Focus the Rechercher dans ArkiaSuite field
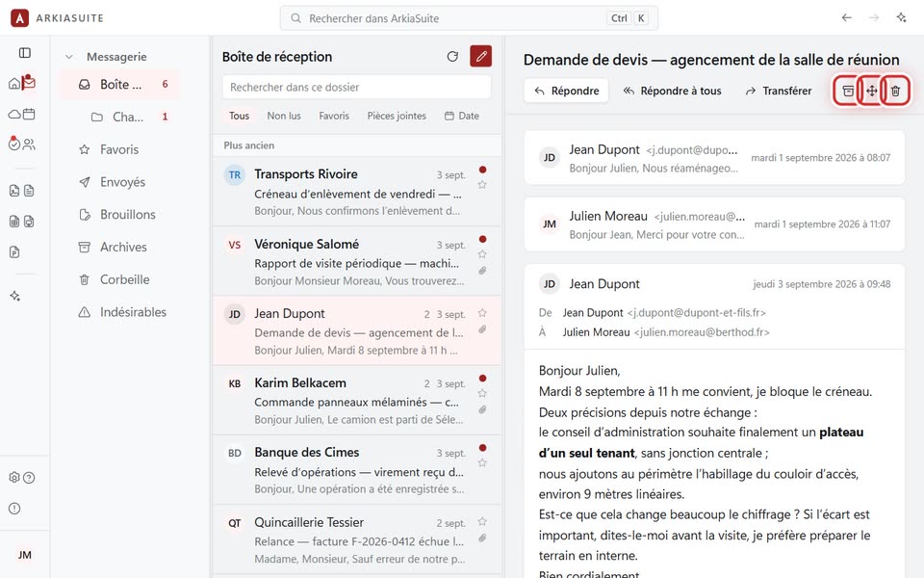This screenshot has height=578, width=924. (x=469, y=18)
